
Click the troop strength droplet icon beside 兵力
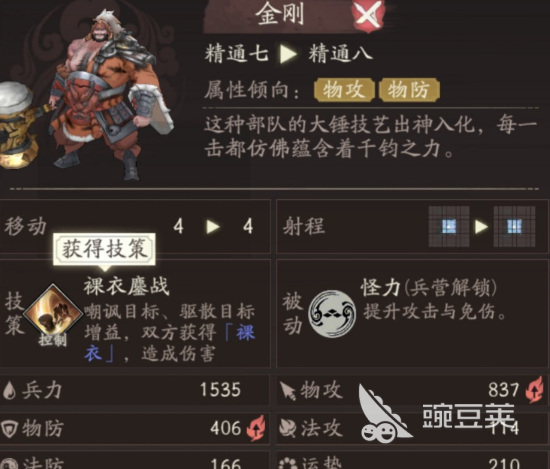point(9,390)
